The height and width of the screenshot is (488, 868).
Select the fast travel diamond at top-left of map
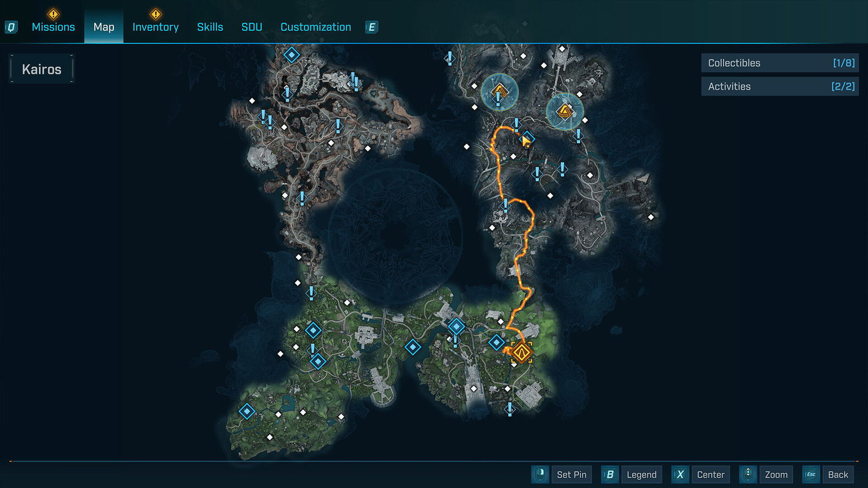click(x=292, y=55)
